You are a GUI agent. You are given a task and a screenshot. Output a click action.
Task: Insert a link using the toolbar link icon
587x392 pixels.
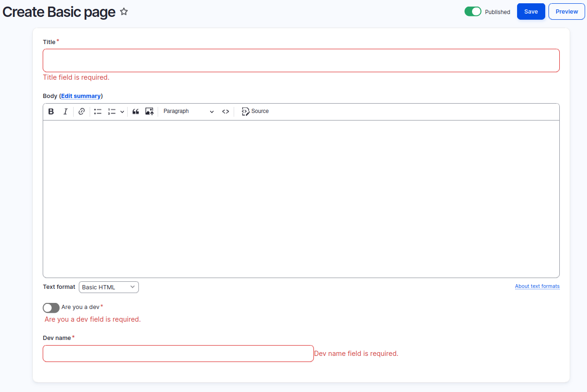[82, 112]
